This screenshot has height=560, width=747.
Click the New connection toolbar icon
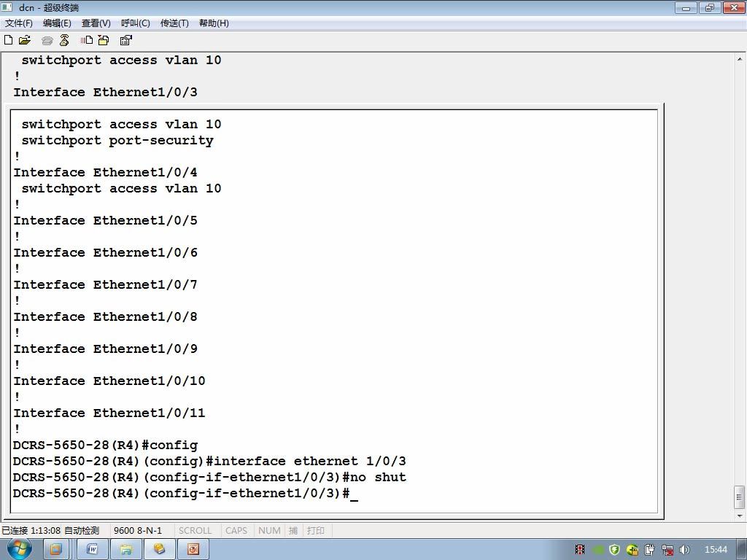8,40
